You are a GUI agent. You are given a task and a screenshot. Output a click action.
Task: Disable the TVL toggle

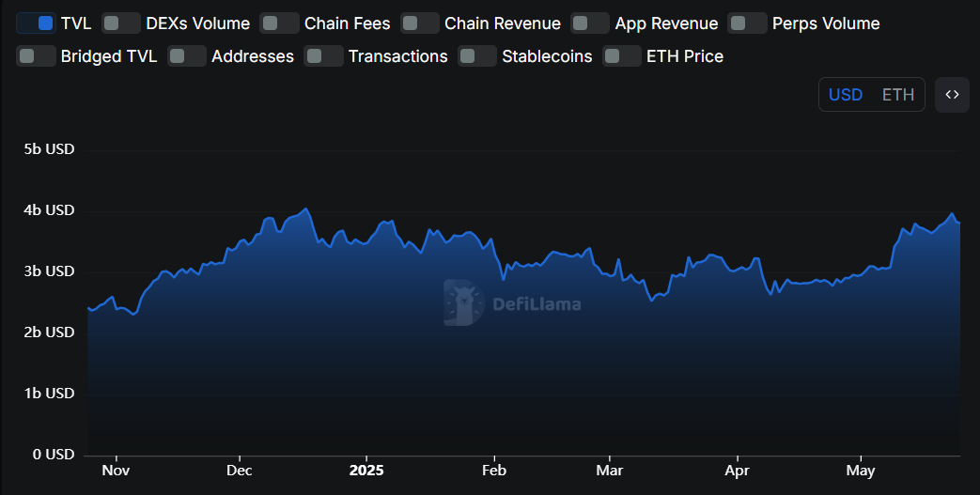pos(35,23)
